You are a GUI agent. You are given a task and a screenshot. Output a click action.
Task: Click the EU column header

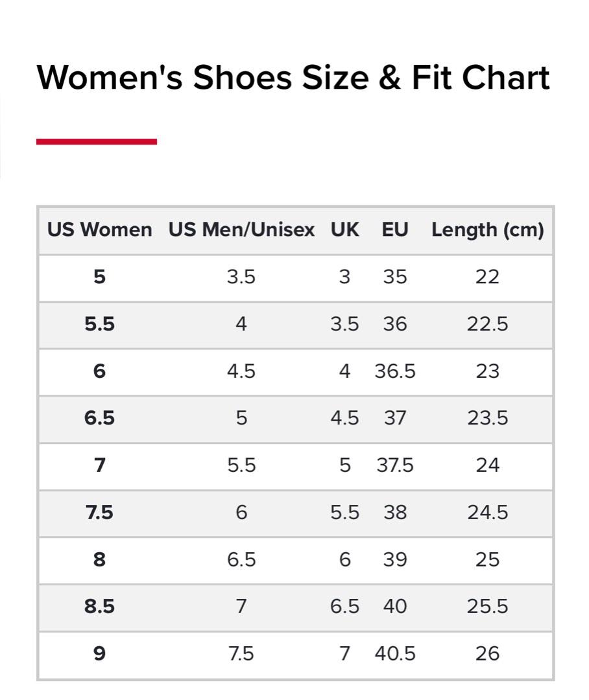[x=395, y=230]
